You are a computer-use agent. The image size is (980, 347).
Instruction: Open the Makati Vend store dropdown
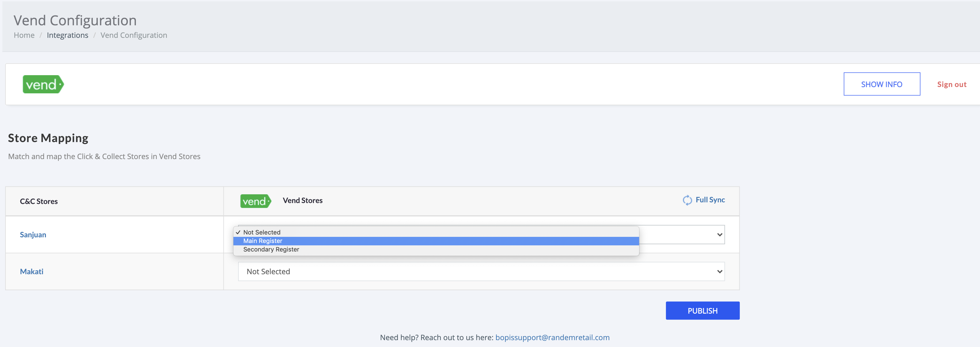481,271
